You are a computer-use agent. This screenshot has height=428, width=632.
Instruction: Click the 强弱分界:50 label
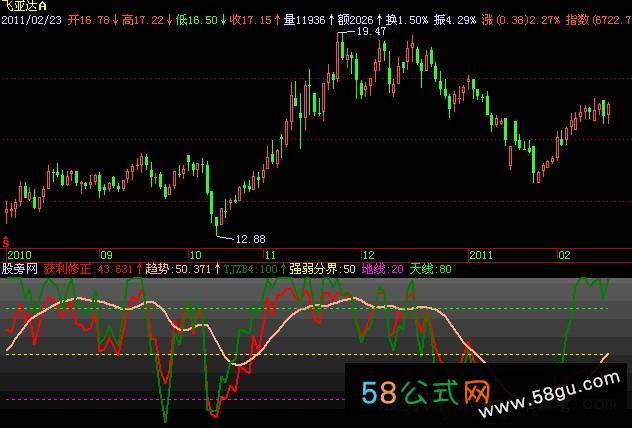pos(322,269)
